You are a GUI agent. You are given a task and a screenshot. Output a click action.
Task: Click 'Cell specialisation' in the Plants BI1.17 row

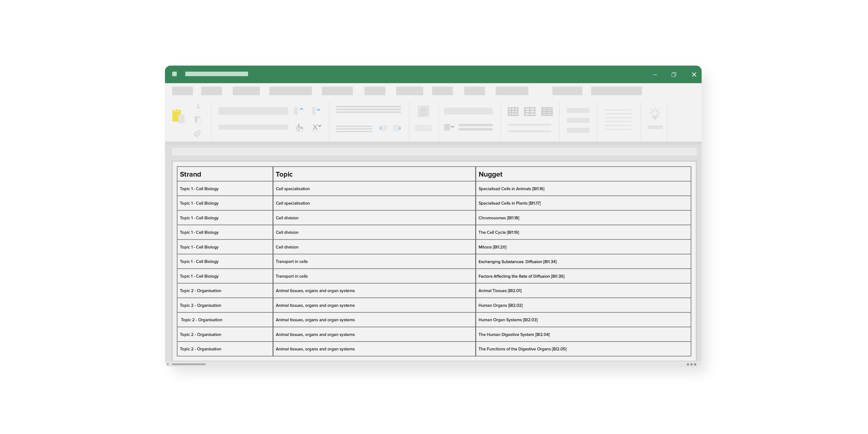click(374, 203)
